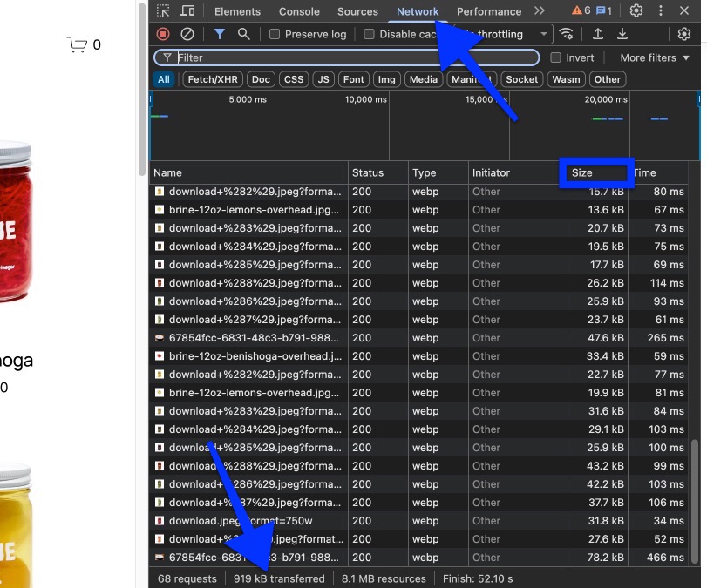The height and width of the screenshot is (588, 707).
Task: Click into the Filter text field
Action: coord(349,57)
